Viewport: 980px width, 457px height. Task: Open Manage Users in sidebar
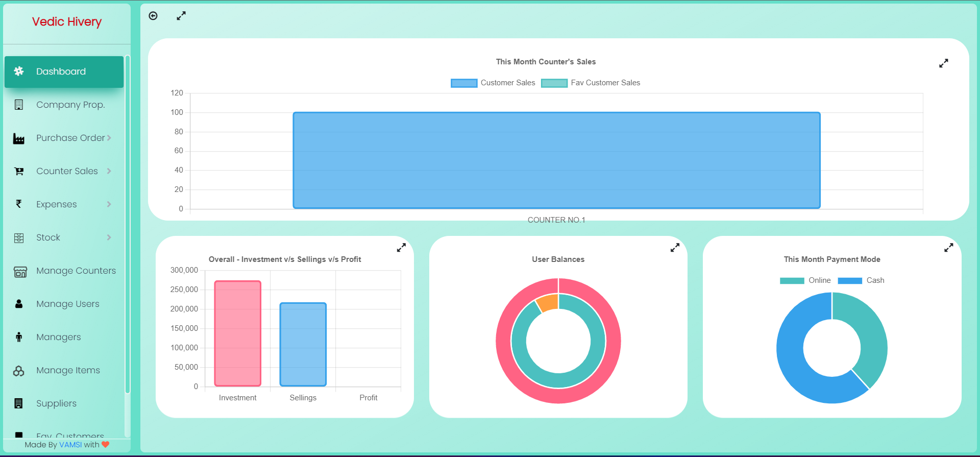(x=67, y=304)
